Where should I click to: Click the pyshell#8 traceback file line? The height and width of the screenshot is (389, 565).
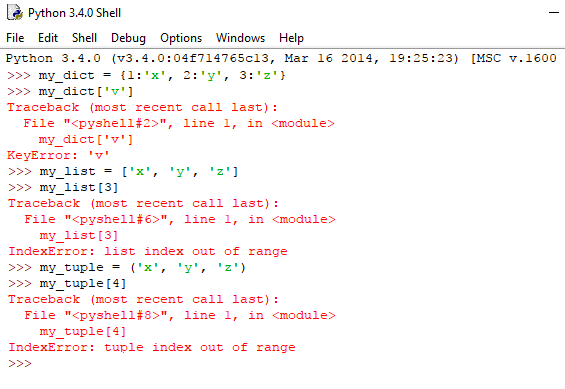pyautogui.click(x=180, y=315)
